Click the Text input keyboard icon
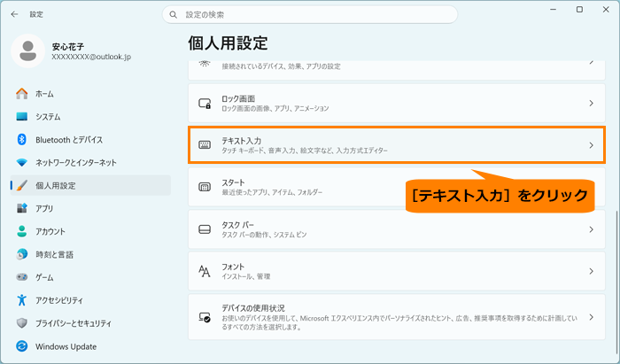This screenshot has height=364, width=620. coord(205,145)
